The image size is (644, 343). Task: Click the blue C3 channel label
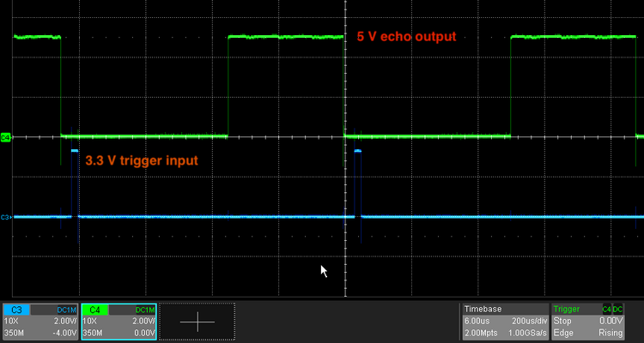17,309
